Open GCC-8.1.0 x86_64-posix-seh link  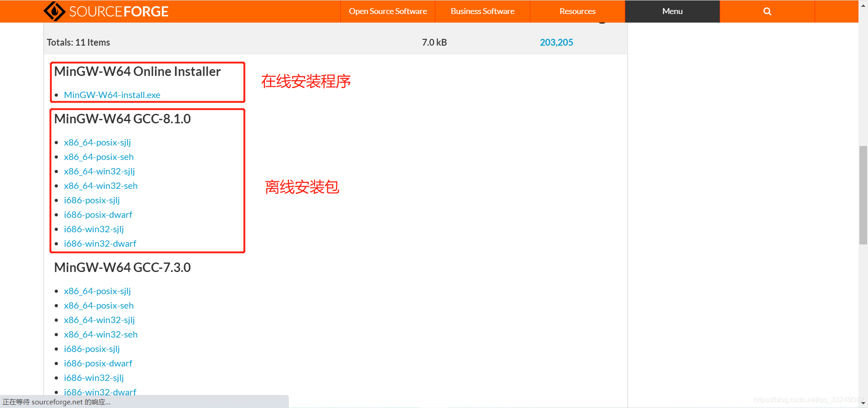tap(99, 157)
